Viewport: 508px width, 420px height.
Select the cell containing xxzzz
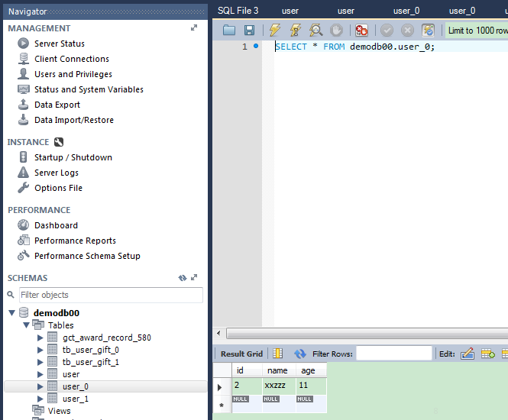[x=279, y=386]
